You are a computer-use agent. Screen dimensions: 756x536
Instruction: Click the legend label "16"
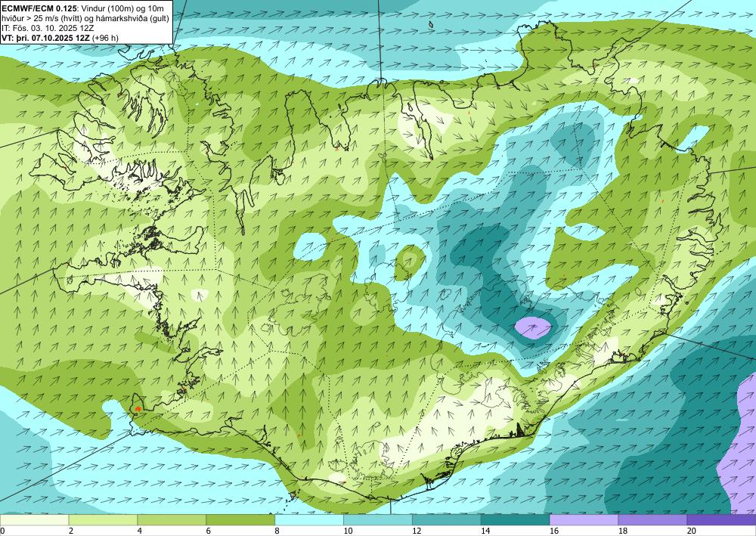point(554,531)
